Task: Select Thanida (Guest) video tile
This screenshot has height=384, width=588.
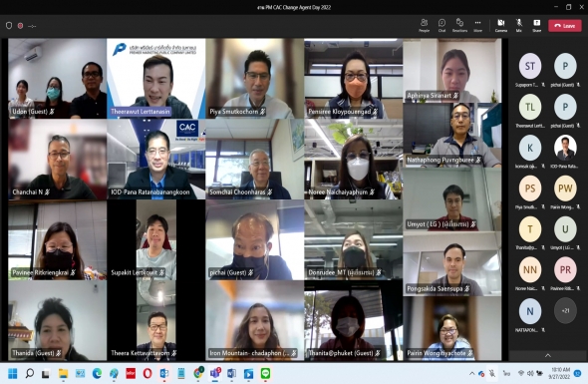Action: (58, 320)
